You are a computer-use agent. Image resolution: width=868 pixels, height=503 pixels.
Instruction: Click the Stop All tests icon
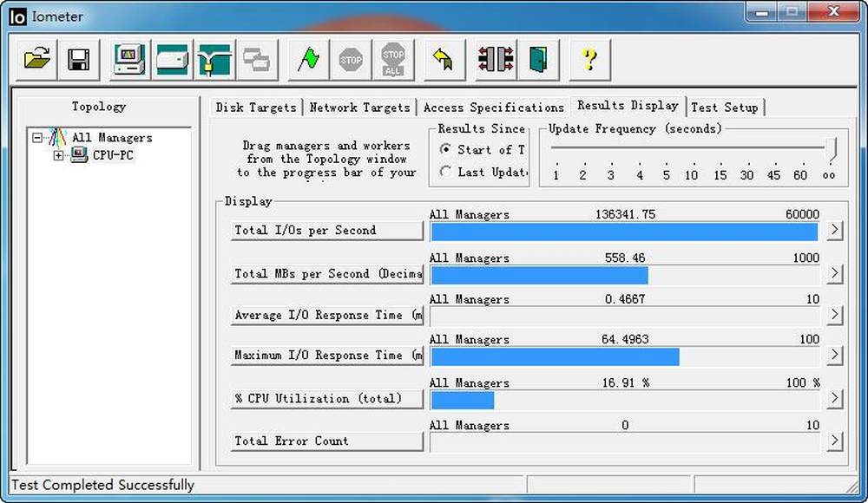393,59
